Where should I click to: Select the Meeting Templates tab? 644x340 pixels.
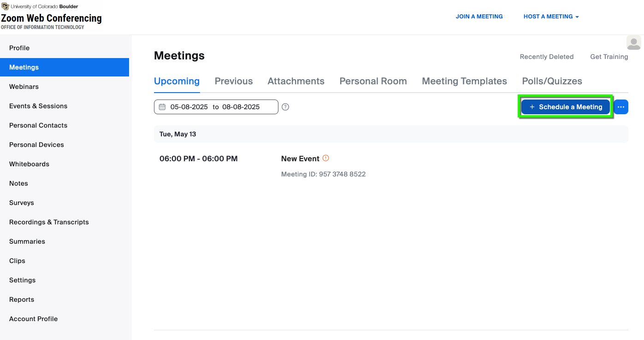pyautogui.click(x=465, y=81)
